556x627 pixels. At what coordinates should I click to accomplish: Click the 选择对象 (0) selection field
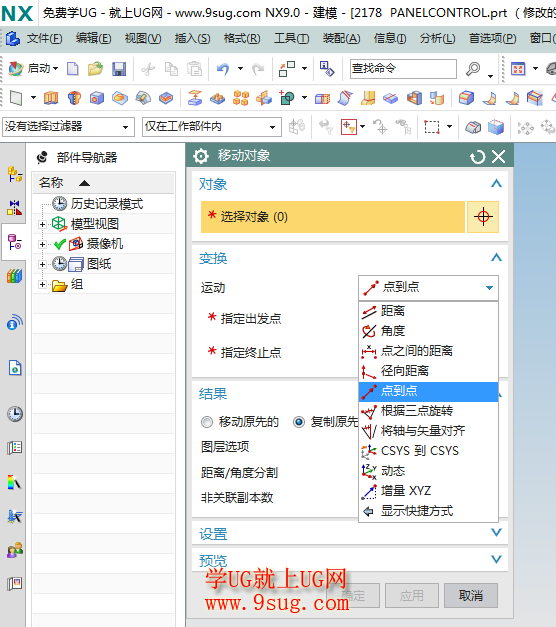pos(333,217)
